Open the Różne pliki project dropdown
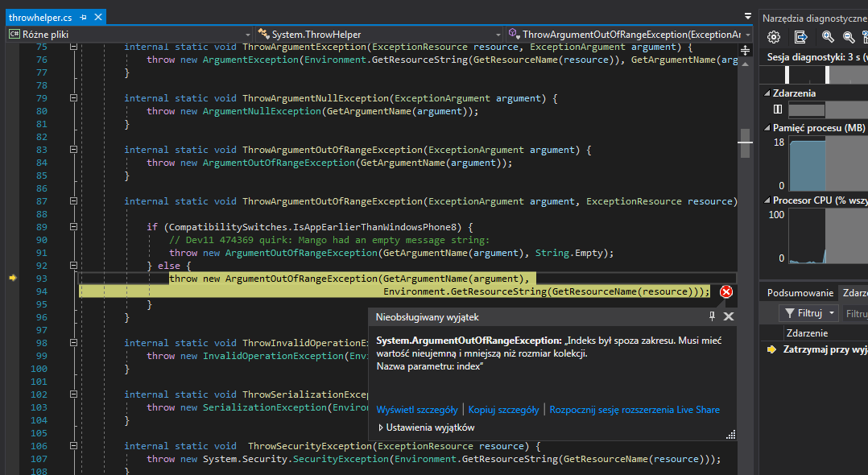Screen dimensions: 868x475 [129, 35]
